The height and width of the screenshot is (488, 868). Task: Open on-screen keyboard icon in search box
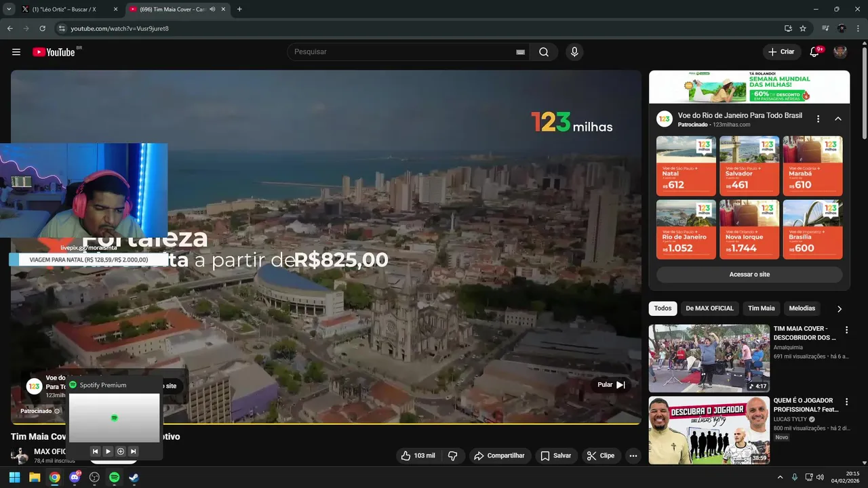520,52
